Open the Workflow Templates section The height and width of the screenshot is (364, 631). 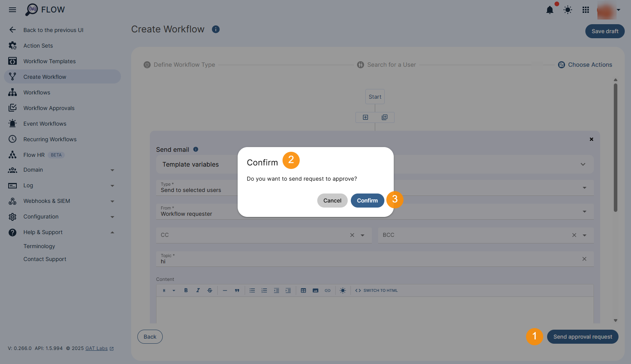[x=50, y=61]
